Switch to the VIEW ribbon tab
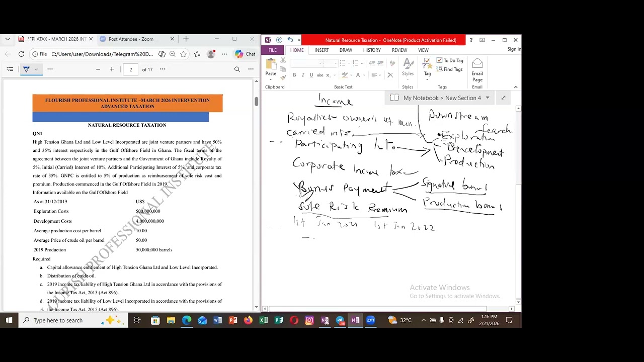The image size is (644, 362). [423, 50]
